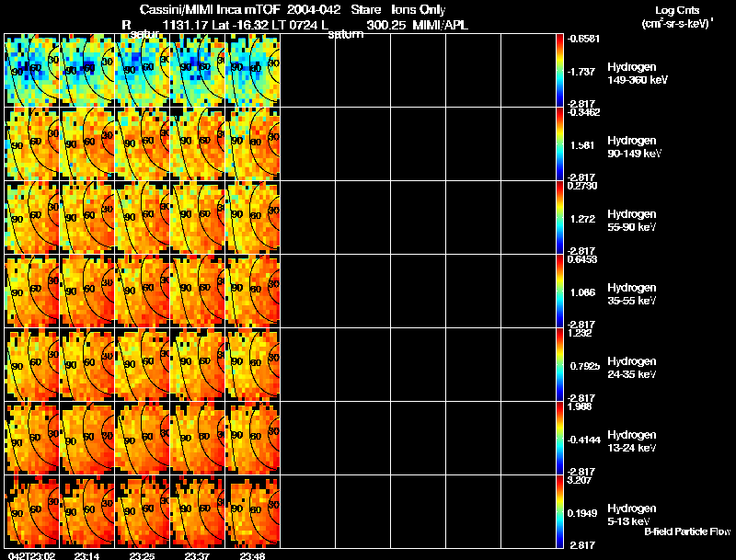
Task: Click the -1.737 color scale midpoint
Action: (581, 72)
